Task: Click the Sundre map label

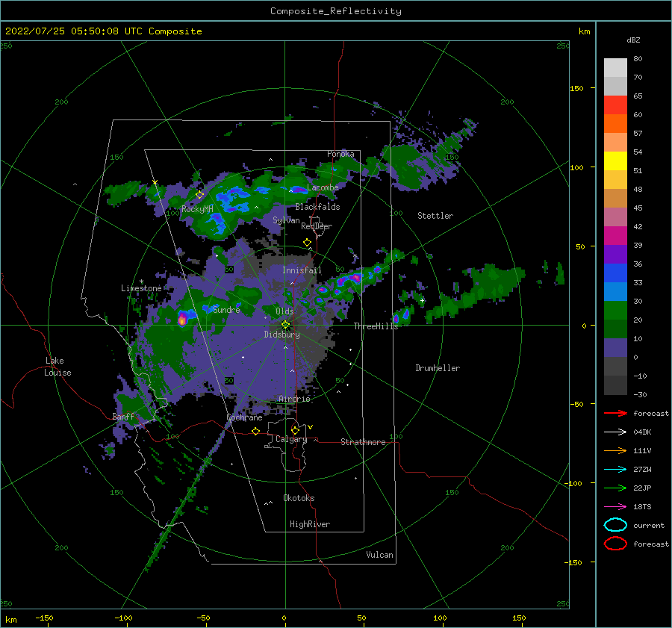Action: coord(227,310)
